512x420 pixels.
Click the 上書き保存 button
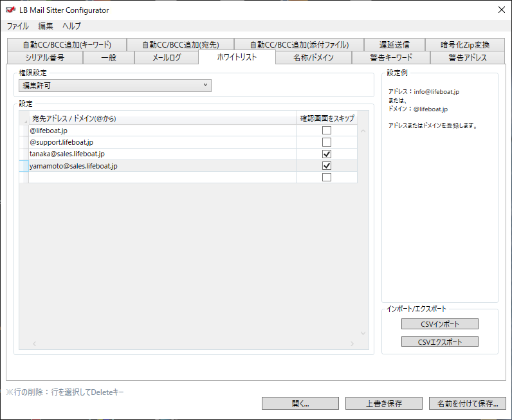(x=384, y=403)
